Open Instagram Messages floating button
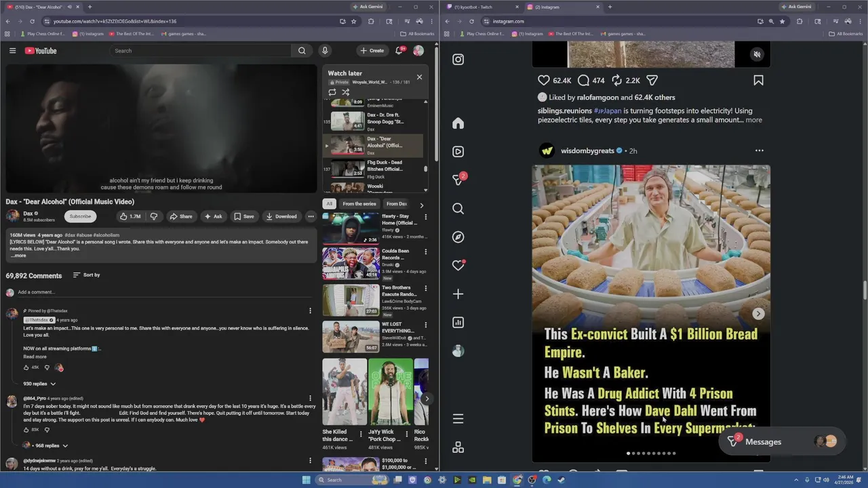868x488 pixels. [x=782, y=442]
